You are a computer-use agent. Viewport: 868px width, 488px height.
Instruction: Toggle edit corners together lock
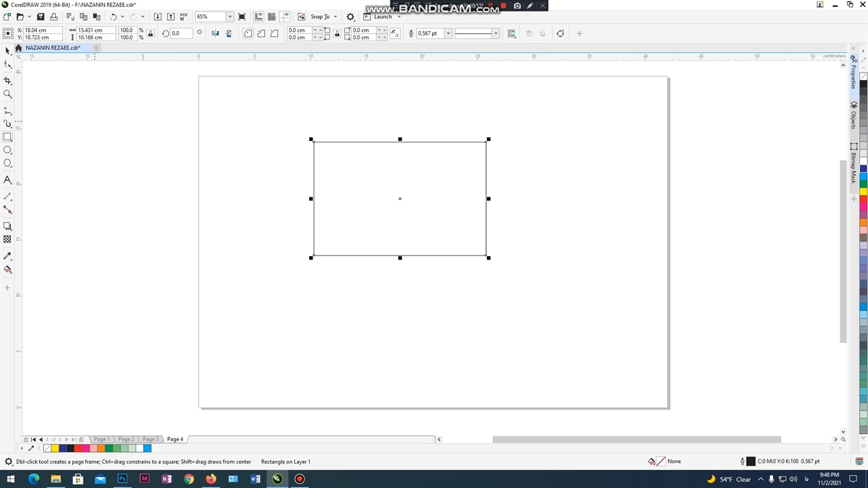[337, 33]
